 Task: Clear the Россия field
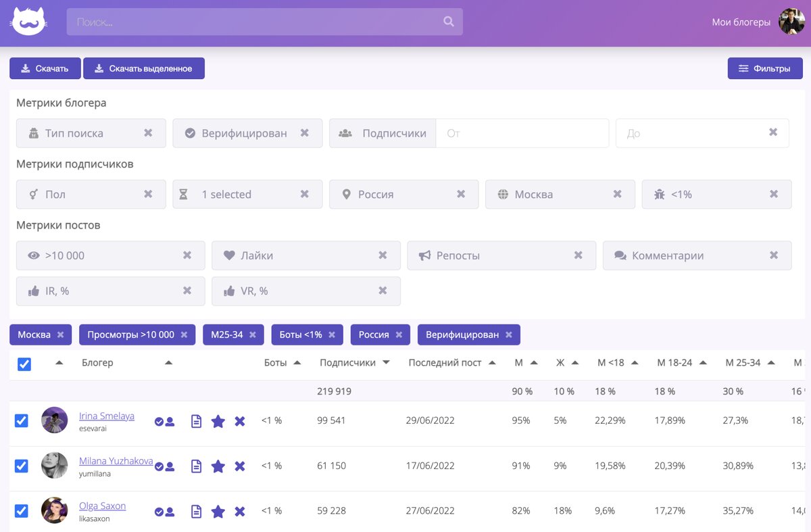pos(461,194)
